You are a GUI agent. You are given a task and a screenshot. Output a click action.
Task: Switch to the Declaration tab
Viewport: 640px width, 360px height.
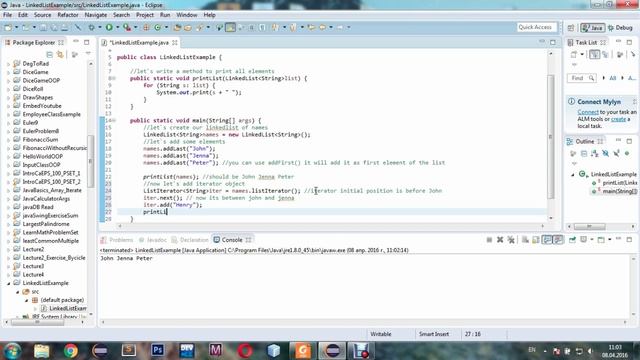(x=190, y=240)
